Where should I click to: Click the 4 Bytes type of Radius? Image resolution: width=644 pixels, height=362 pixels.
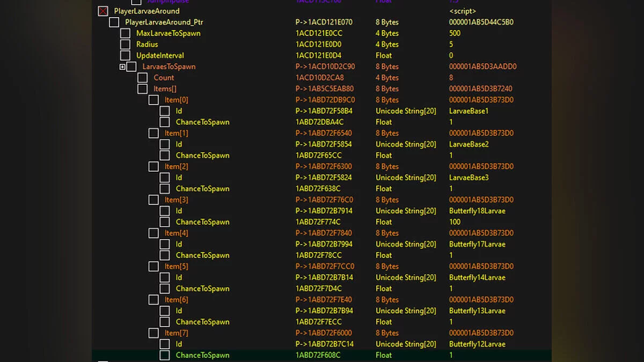[387, 45]
